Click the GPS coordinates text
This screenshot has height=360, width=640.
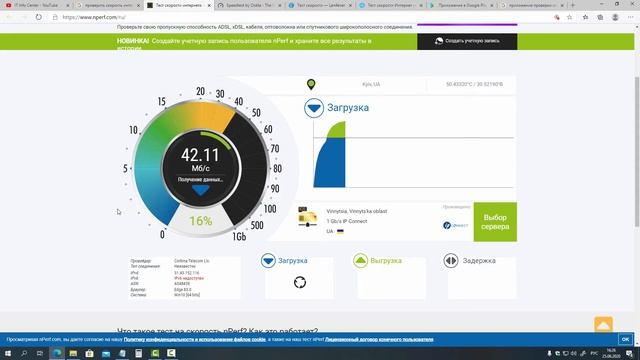point(474,84)
